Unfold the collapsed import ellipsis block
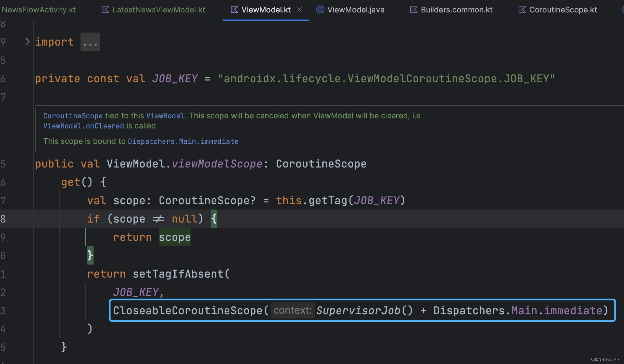This screenshot has width=624, height=364. (x=90, y=42)
